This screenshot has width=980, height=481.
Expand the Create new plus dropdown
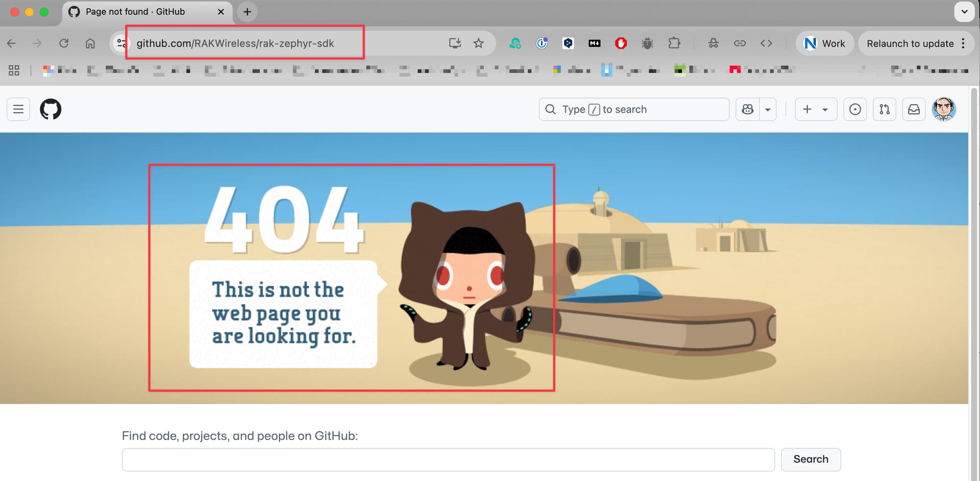[x=816, y=109]
